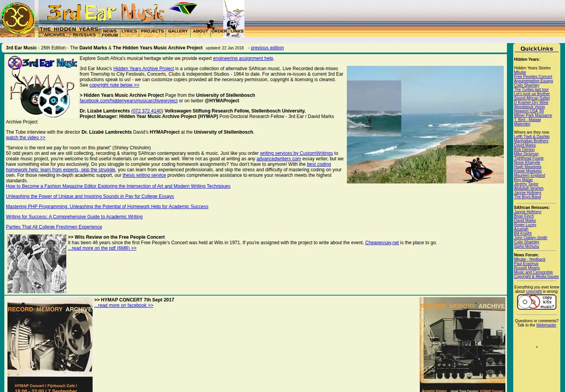Click the Webmaster contact link
The width and height of the screenshot is (565, 392).
coord(546,325)
